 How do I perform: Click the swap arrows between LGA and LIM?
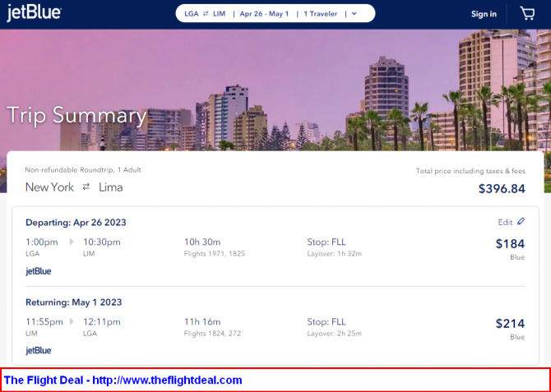(206, 14)
